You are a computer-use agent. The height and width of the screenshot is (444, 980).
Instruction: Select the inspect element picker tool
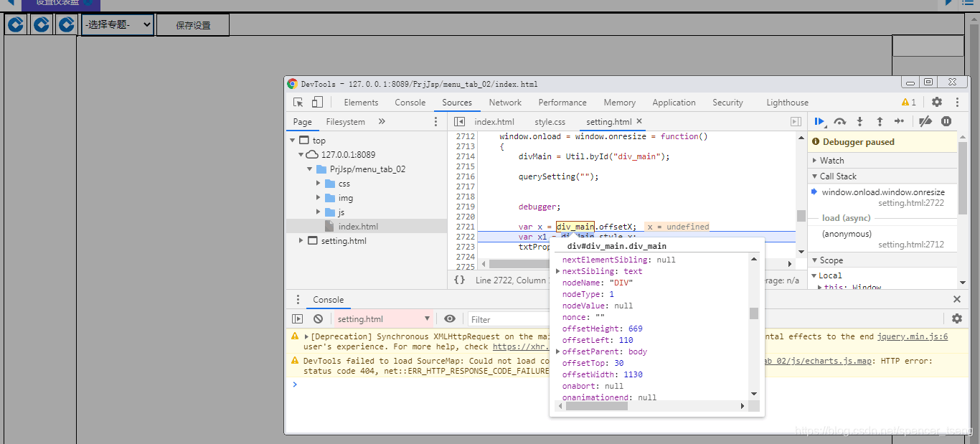click(297, 102)
